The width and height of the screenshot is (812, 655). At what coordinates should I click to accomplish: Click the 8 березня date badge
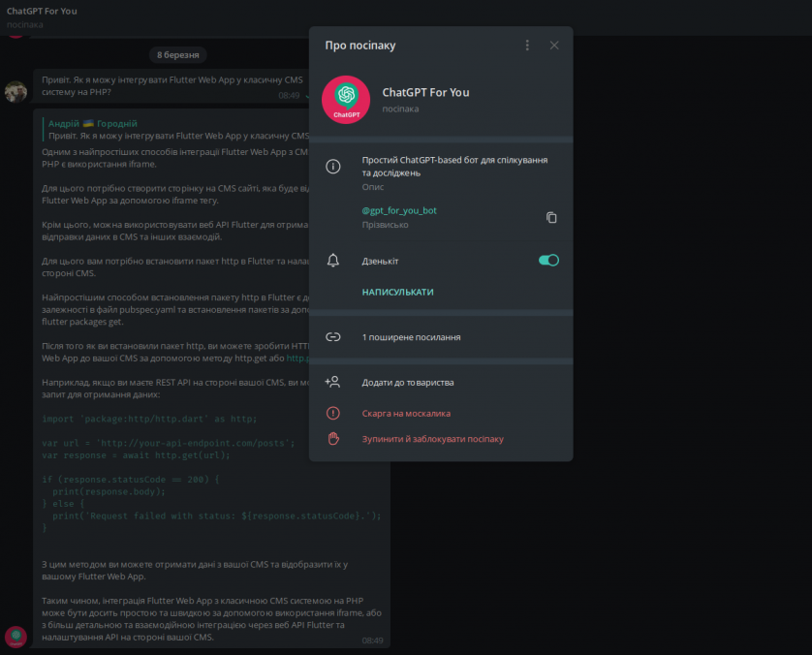click(178, 55)
